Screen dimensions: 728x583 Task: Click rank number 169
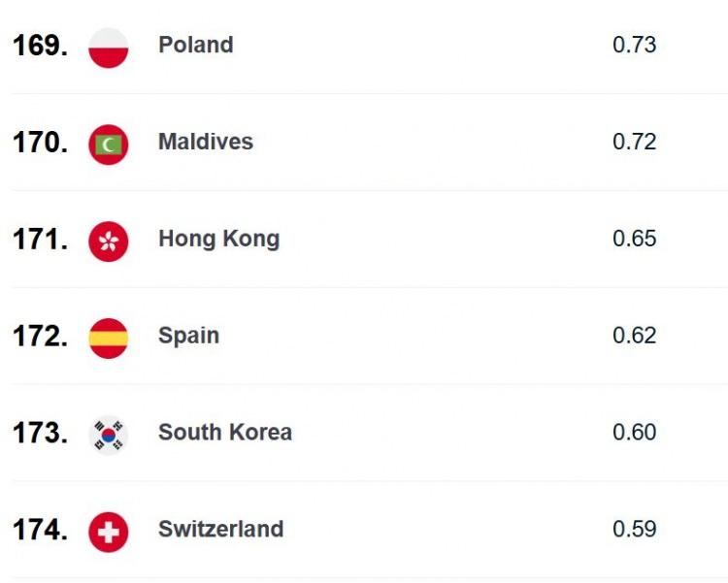[x=41, y=46]
